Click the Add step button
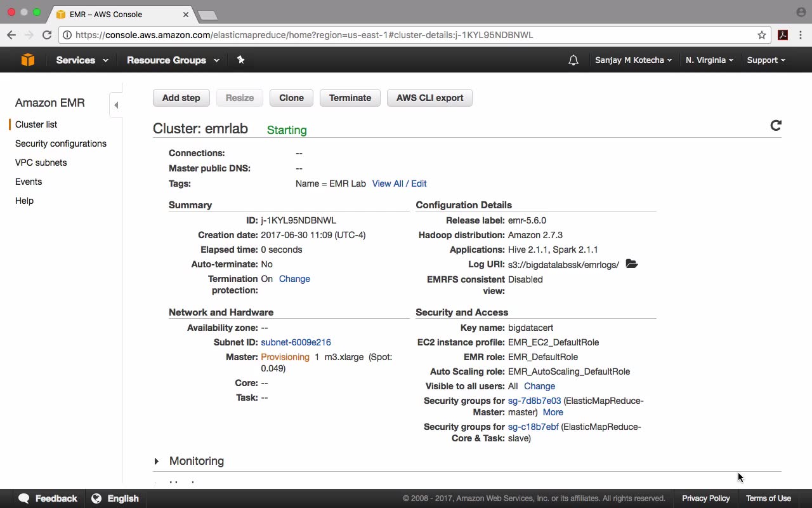The width and height of the screenshot is (812, 508). 181,98
